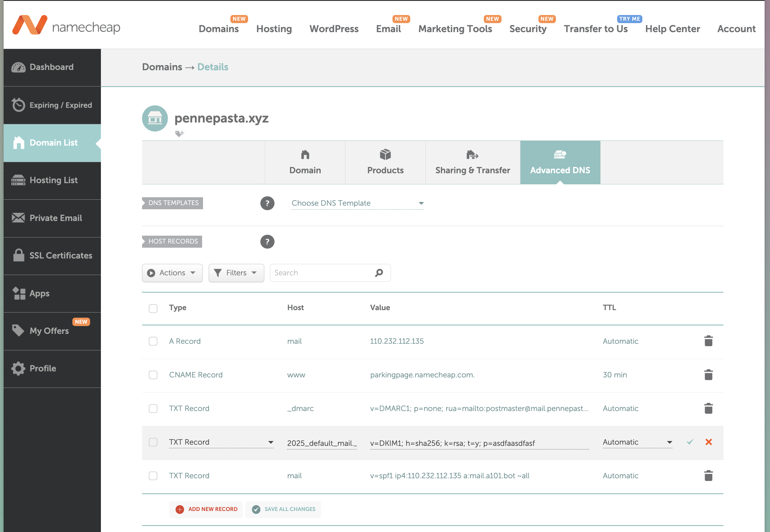Click the Expiring / Expired clock icon
This screenshot has width=770, height=532.
18,105
